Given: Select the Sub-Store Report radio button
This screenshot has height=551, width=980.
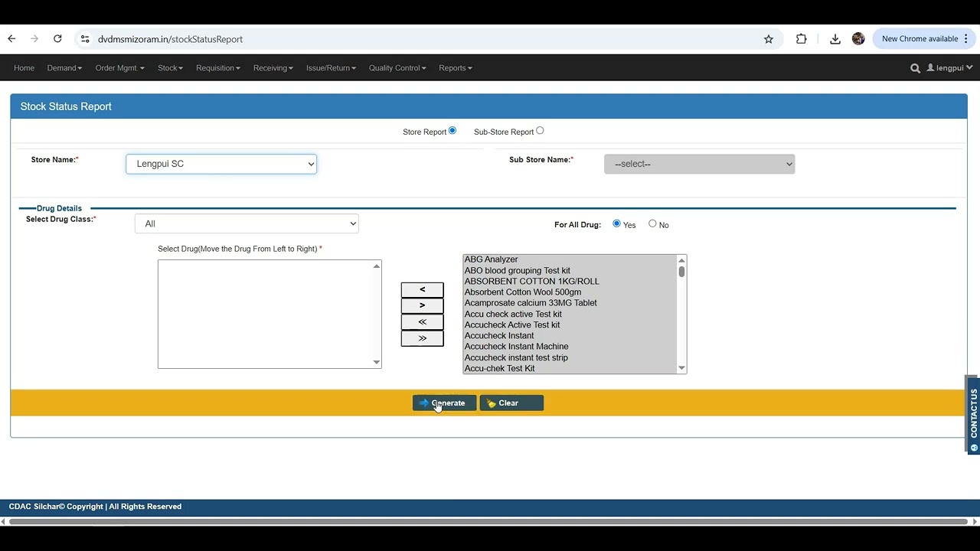Looking at the screenshot, I should (x=540, y=131).
